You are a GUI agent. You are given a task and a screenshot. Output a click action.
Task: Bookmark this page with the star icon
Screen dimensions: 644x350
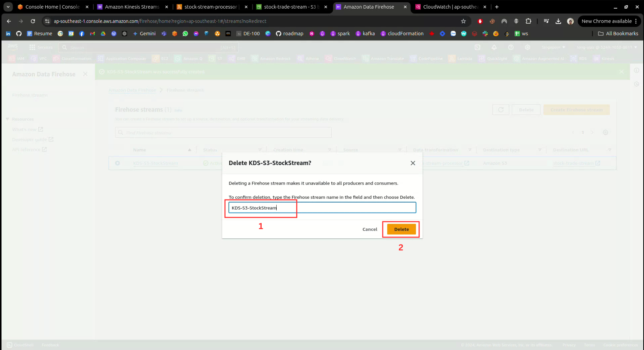point(463,21)
